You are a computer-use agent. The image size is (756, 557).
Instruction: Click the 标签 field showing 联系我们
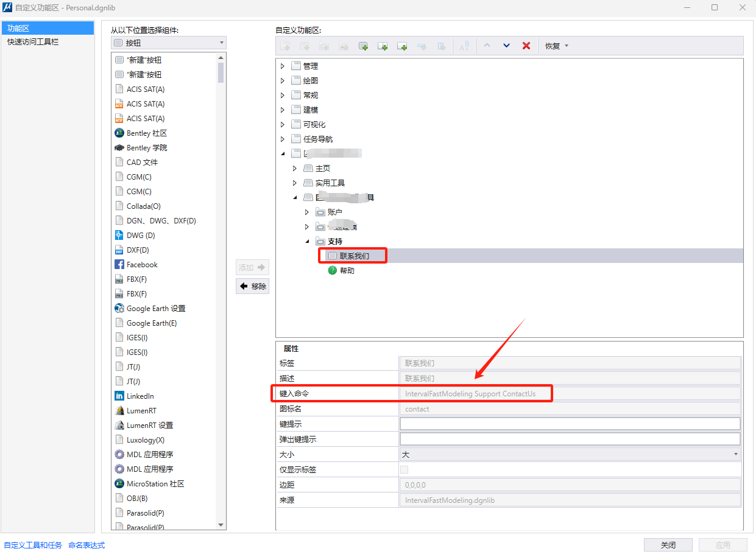click(x=570, y=363)
